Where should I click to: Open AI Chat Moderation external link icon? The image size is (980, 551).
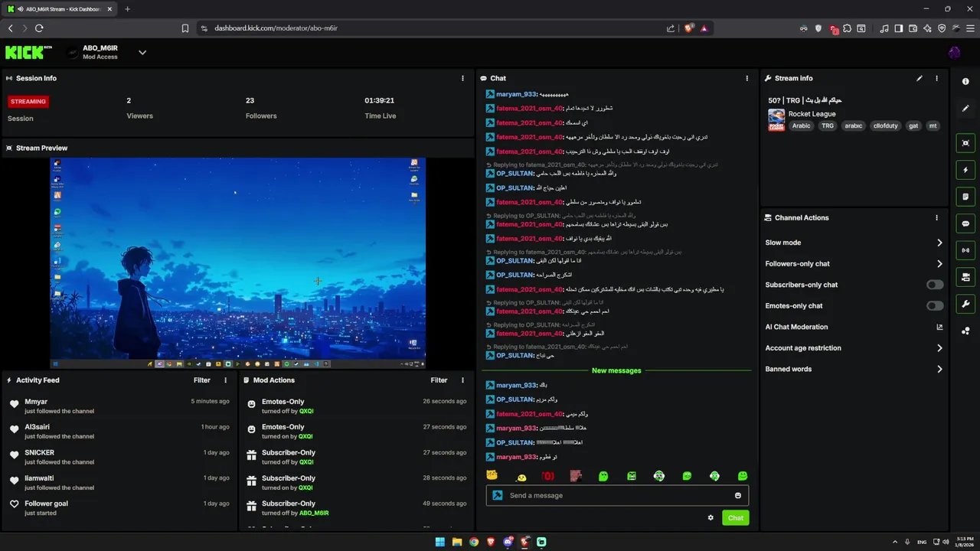click(x=939, y=327)
